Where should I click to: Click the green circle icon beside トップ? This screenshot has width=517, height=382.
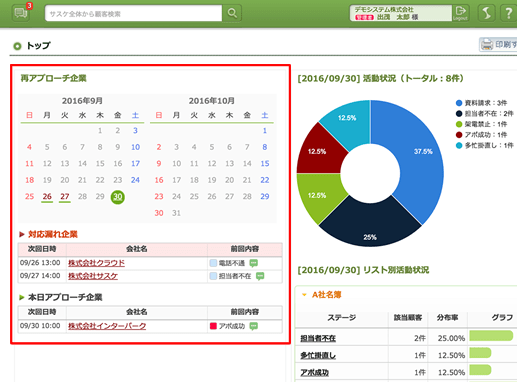point(17,46)
